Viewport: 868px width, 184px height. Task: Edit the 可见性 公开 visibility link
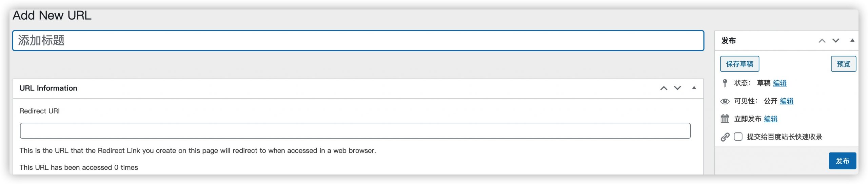pyautogui.click(x=786, y=101)
